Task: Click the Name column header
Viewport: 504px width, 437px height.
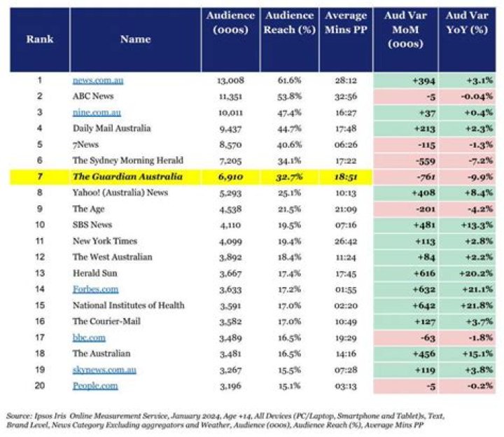Action: [136, 39]
